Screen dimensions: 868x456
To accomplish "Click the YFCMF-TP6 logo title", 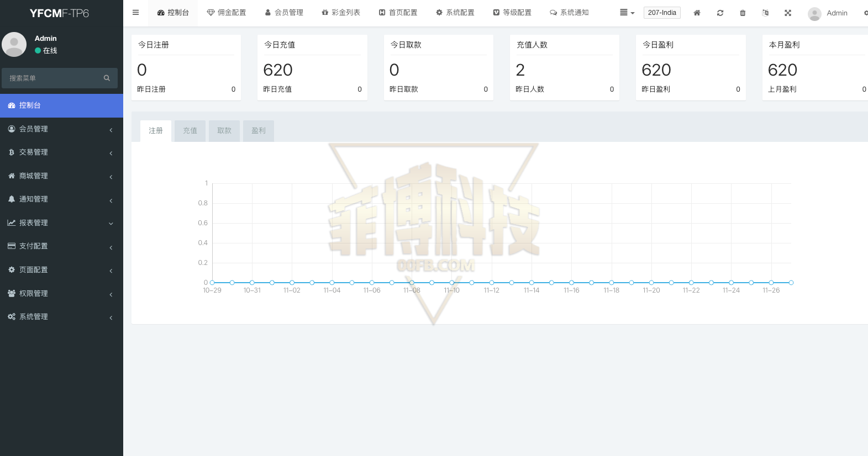I will click(59, 13).
